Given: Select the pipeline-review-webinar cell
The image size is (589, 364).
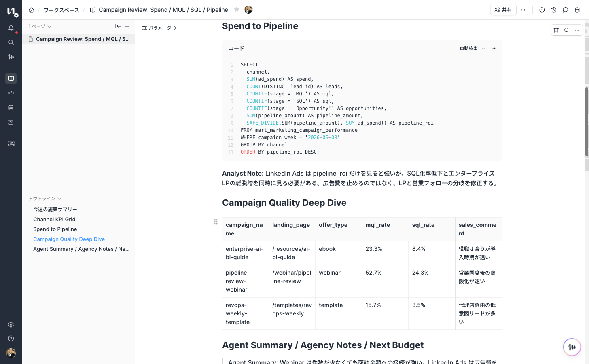Looking at the screenshot, I should tap(245, 281).
